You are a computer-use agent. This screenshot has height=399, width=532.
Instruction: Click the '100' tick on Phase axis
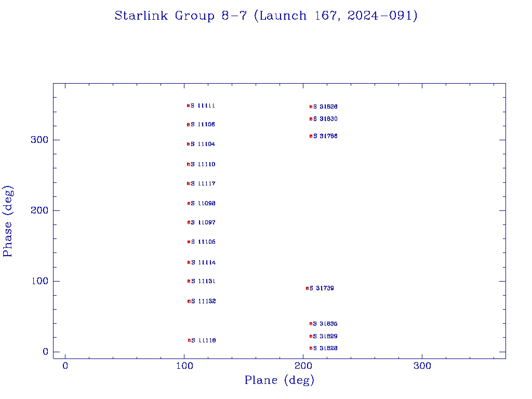tap(39, 281)
